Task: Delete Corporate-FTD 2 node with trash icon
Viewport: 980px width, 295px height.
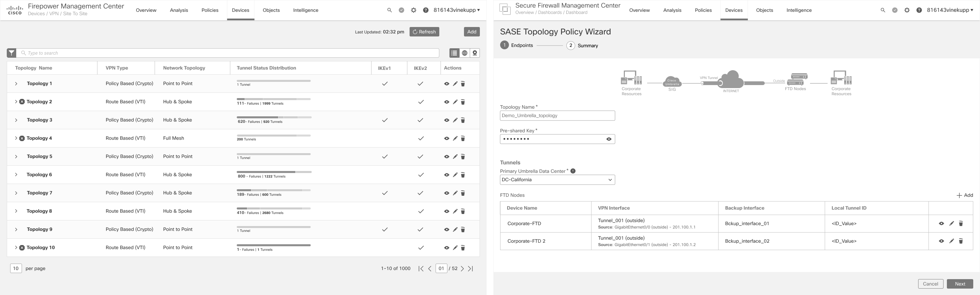Action: 961,241
